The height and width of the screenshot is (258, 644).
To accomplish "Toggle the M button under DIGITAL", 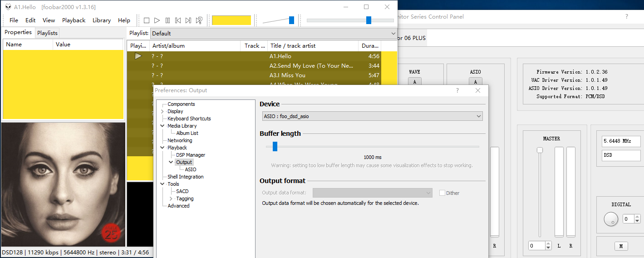I will click(620, 246).
